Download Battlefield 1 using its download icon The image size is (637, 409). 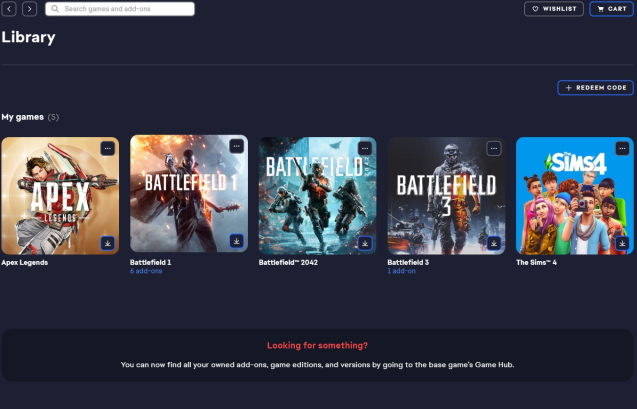[x=236, y=241]
